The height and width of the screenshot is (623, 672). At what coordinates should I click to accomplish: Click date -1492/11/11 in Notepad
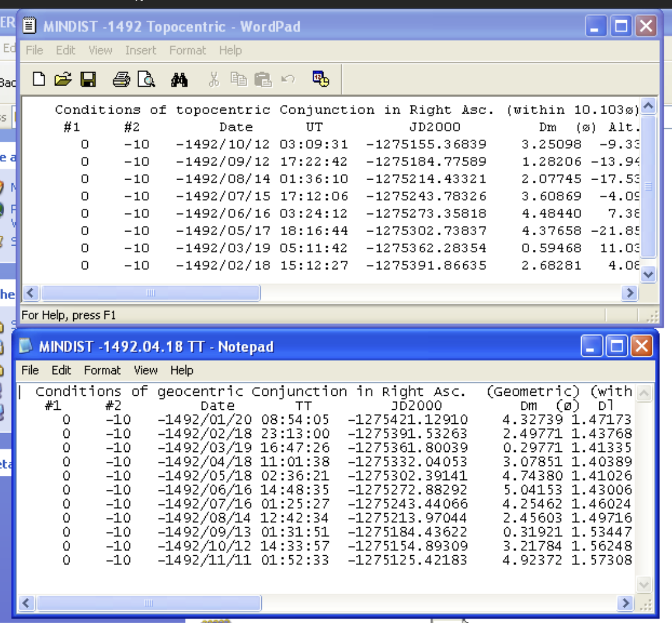click(204, 560)
